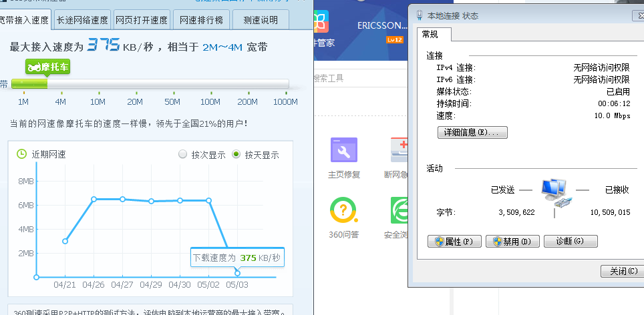Open the 网页打开速度 tab
Image resolution: width=644 pixels, height=315 pixels.
coord(141,20)
